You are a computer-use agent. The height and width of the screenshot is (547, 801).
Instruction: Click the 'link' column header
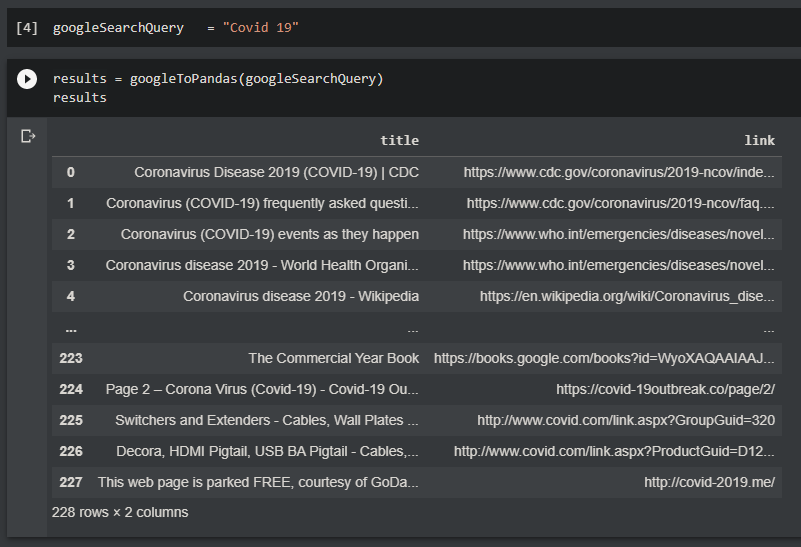pos(759,140)
